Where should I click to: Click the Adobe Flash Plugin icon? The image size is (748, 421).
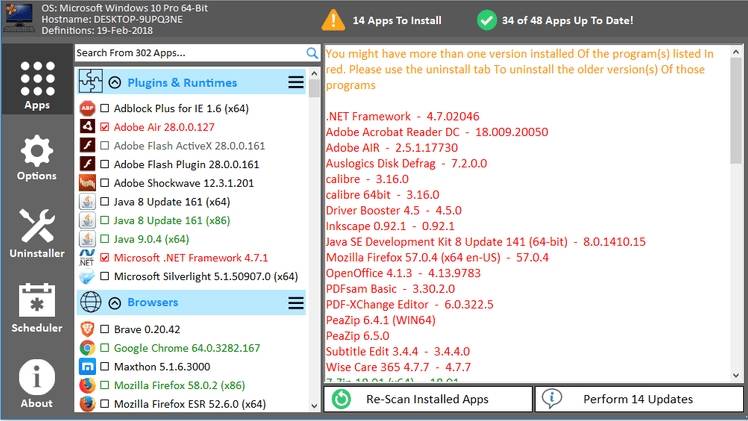87,164
